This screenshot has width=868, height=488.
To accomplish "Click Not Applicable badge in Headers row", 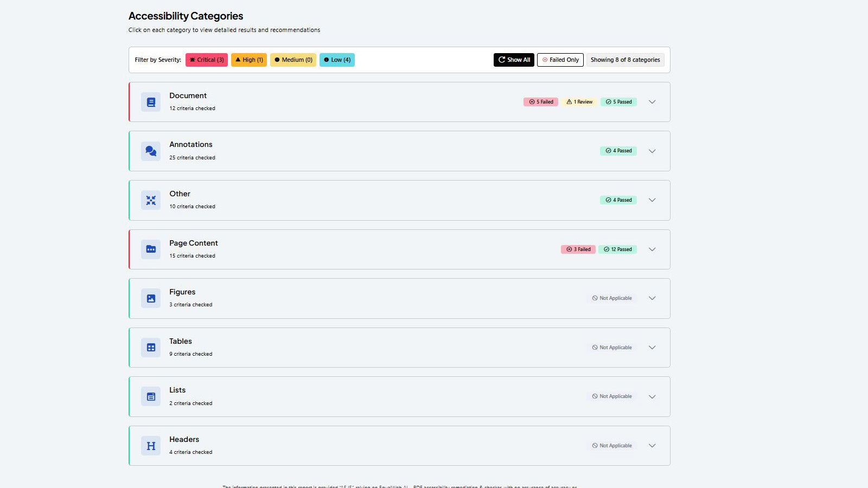I will [612, 446].
